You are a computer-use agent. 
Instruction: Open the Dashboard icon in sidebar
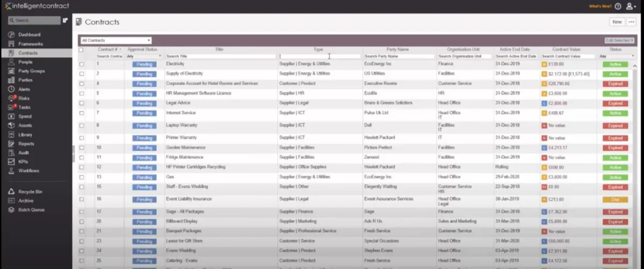coord(12,35)
